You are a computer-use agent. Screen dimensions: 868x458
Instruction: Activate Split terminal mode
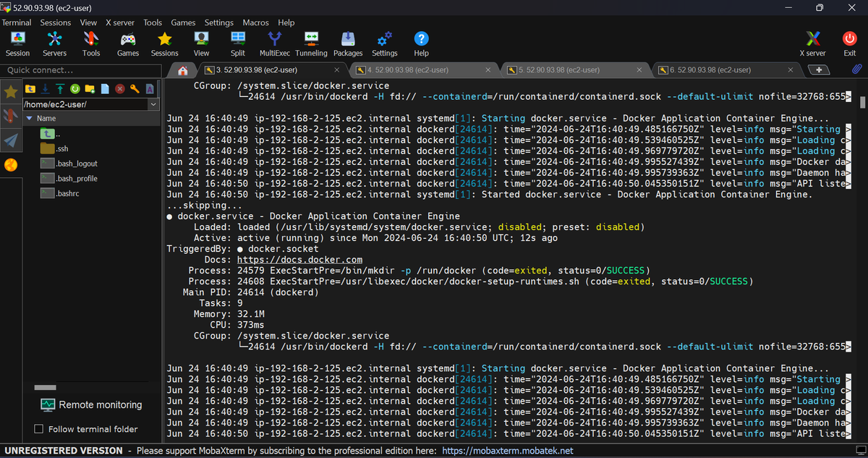coord(238,43)
